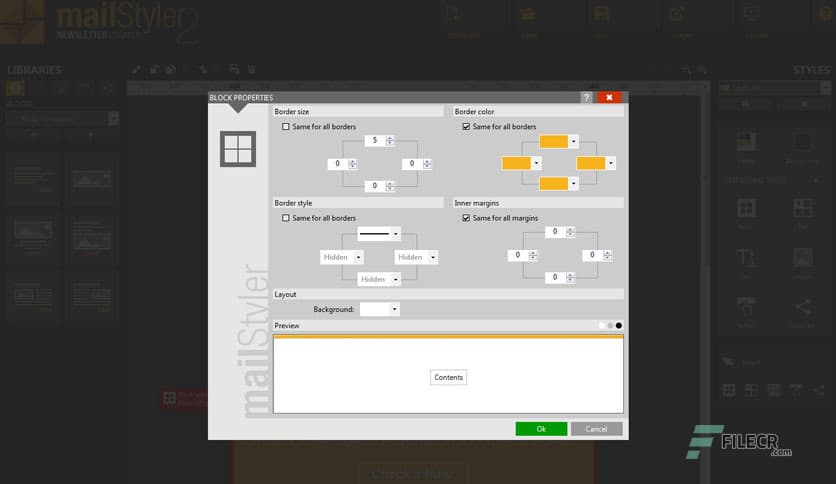
Task: Click the left border orange color swatch
Action: click(x=517, y=163)
